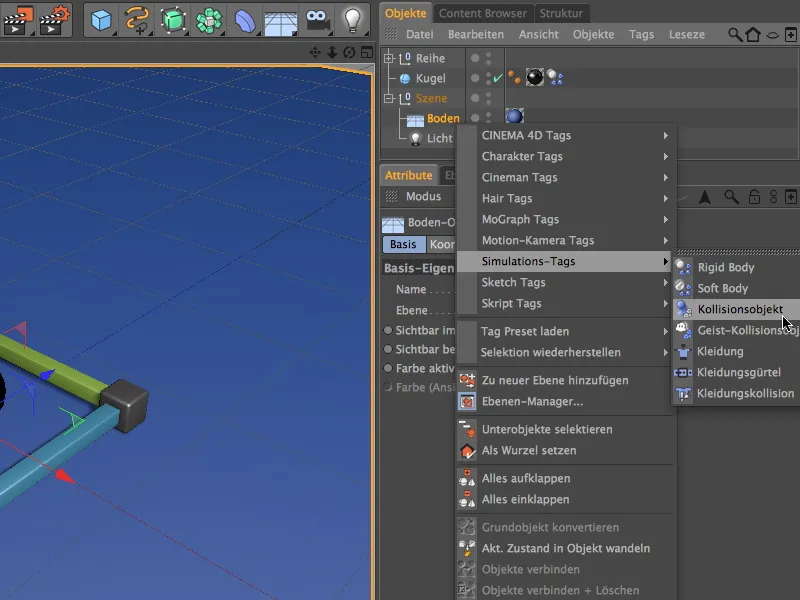The width and height of the screenshot is (800, 600).
Task: Click the eye icon in Objekte manager
Action: [772, 35]
